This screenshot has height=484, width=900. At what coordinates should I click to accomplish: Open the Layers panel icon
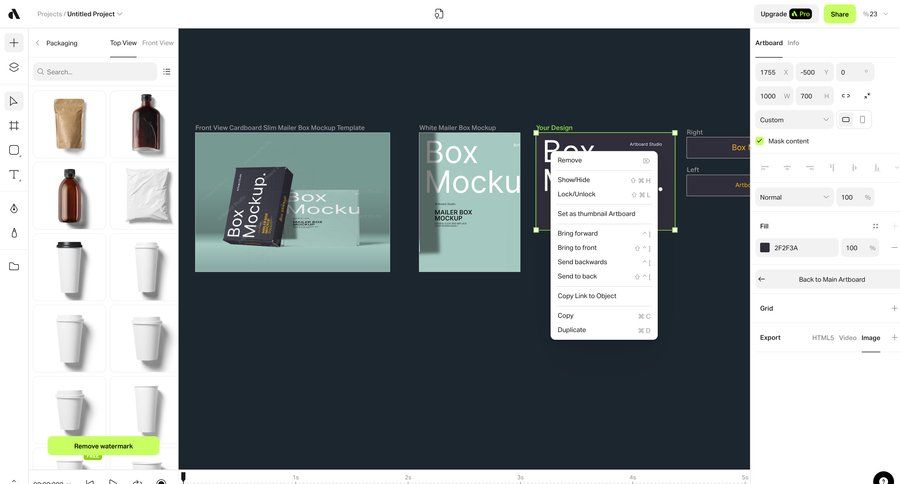pyautogui.click(x=14, y=67)
